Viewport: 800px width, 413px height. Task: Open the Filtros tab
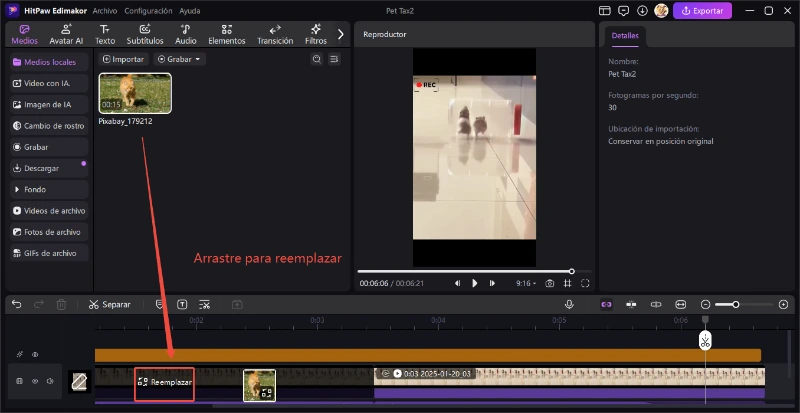point(316,35)
